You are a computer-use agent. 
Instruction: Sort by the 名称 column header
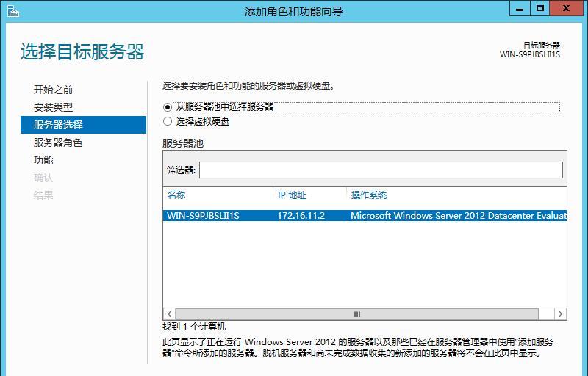click(x=176, y=195)
